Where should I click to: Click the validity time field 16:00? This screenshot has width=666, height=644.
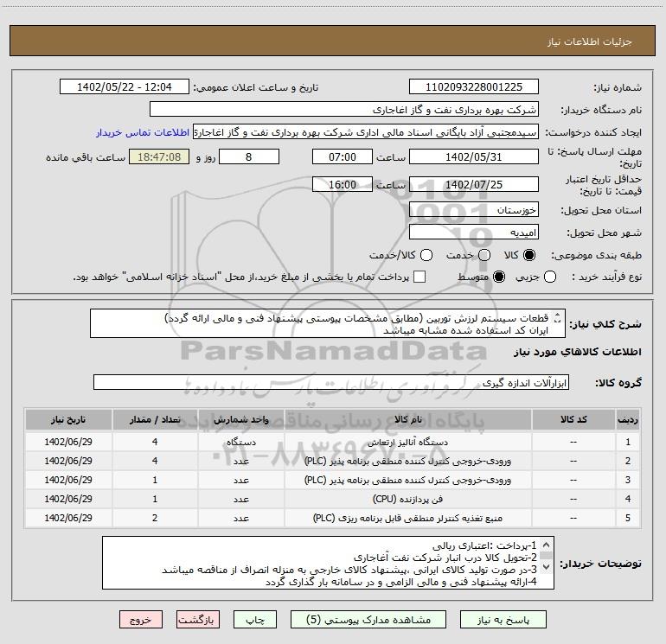pos(343,184)
